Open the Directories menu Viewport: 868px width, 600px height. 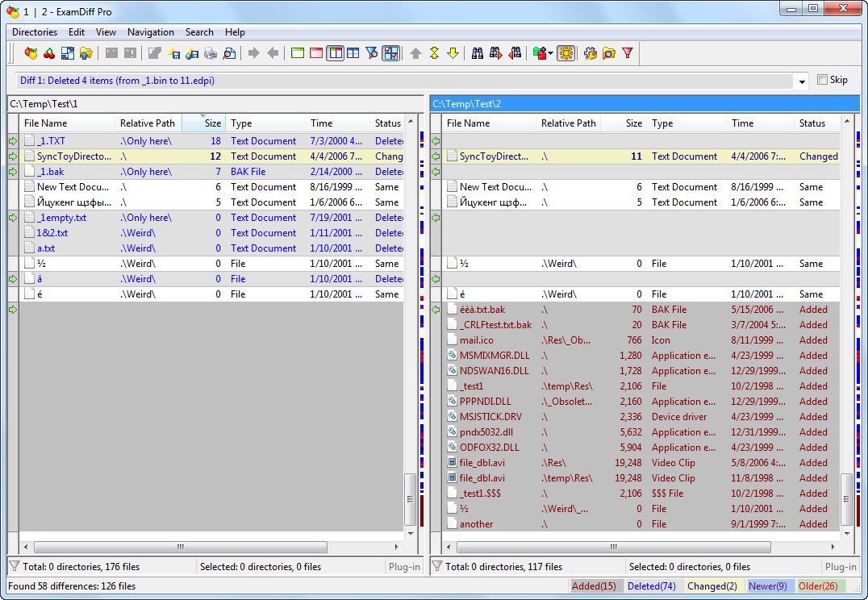point(35,32)
